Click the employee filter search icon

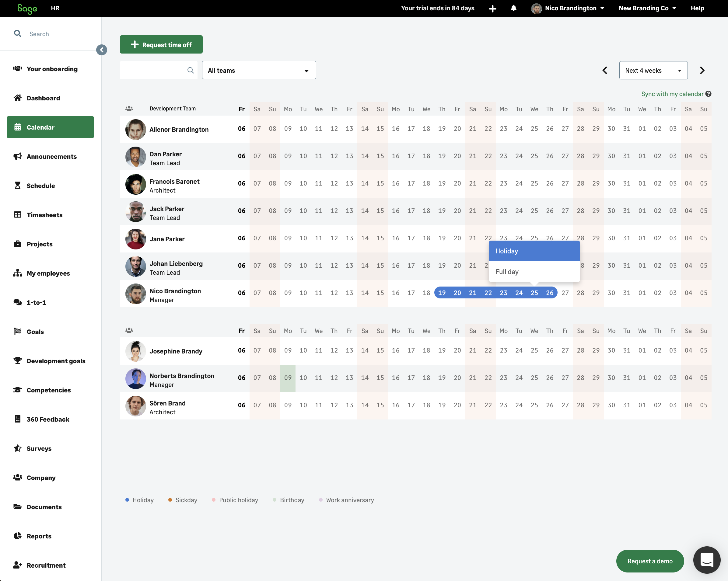click(x=191, y=70)
